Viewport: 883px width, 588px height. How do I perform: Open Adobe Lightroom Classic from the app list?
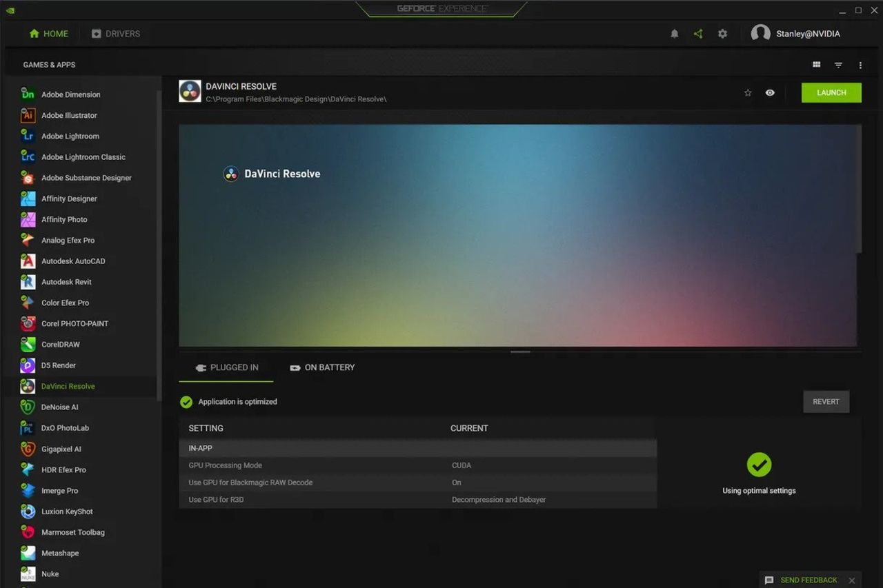(x=83, y=156)
